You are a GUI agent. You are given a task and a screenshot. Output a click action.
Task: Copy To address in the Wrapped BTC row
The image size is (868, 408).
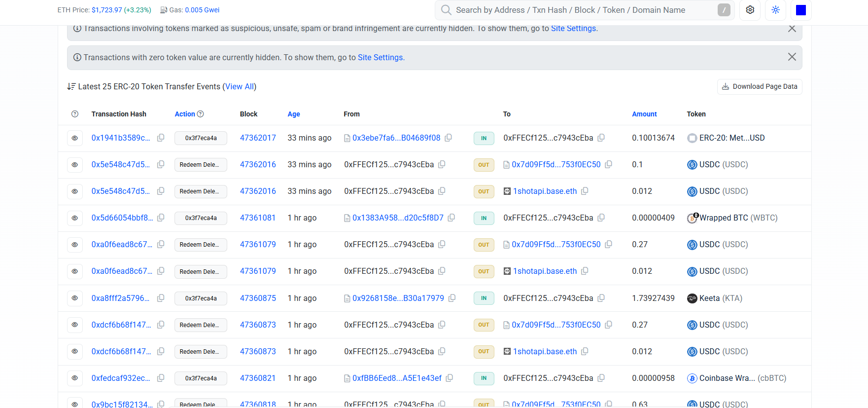pos(601,218)
